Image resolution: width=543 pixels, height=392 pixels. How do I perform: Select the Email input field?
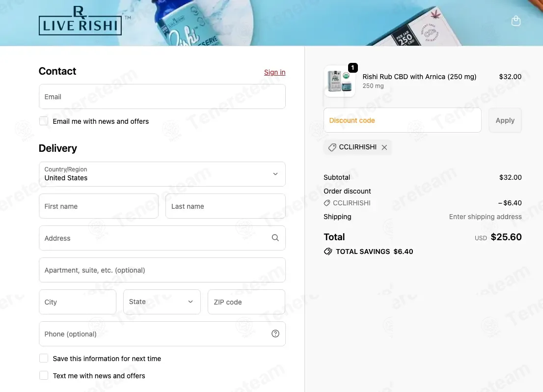tap(162, 97)
